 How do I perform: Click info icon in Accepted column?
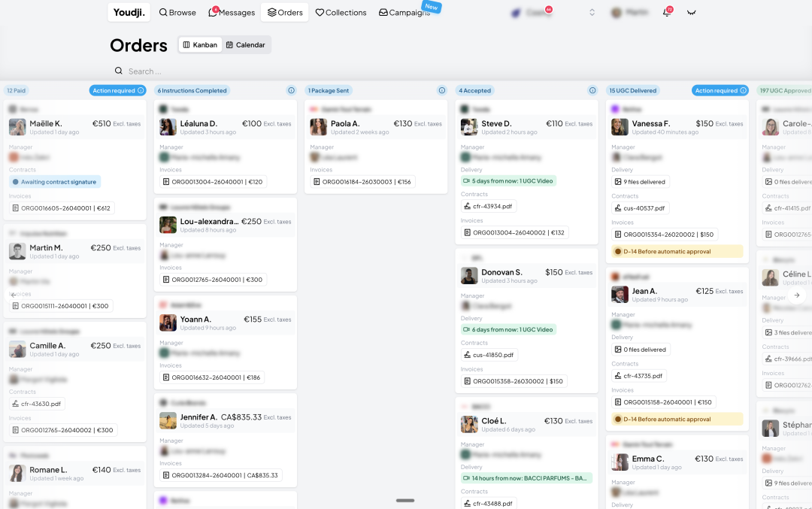pyautogui.click(x=592, y=90)
